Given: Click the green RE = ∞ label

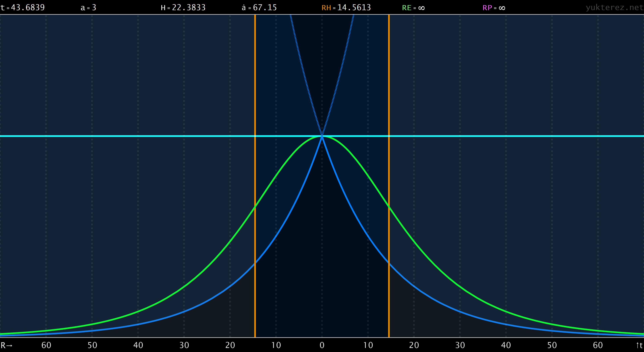Looking at the screenshot, I should point(413,8).
